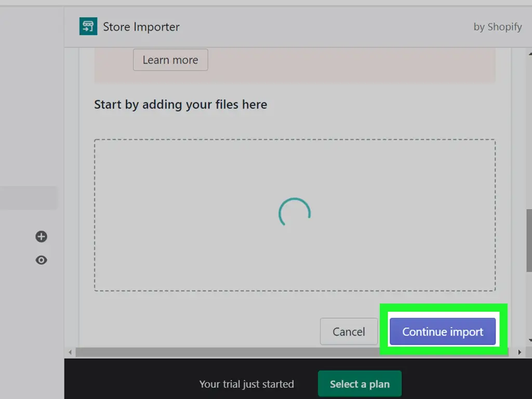Click the Your trial just started text
Image resolution: width=532 pixels, height=399 pixels.
[247, 384]
